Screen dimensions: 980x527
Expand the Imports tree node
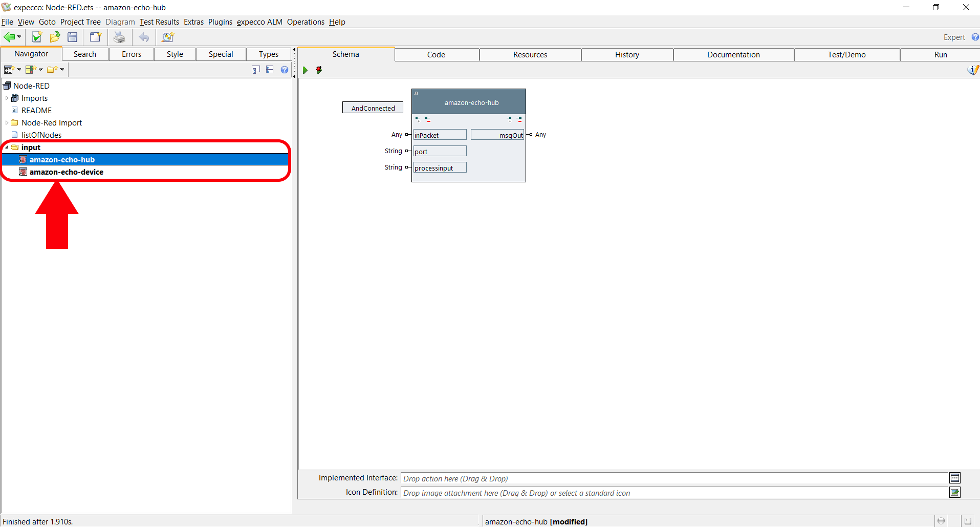(x=7, y=98)
